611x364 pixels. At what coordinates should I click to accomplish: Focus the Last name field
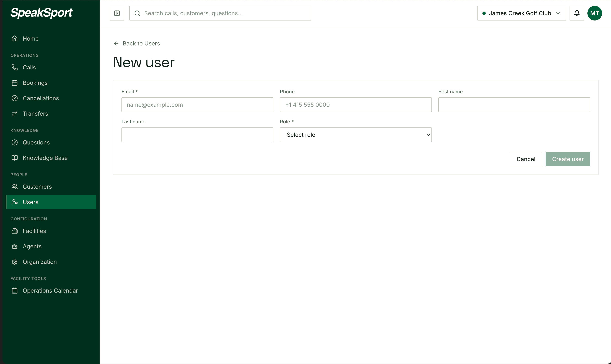[197, 135]
